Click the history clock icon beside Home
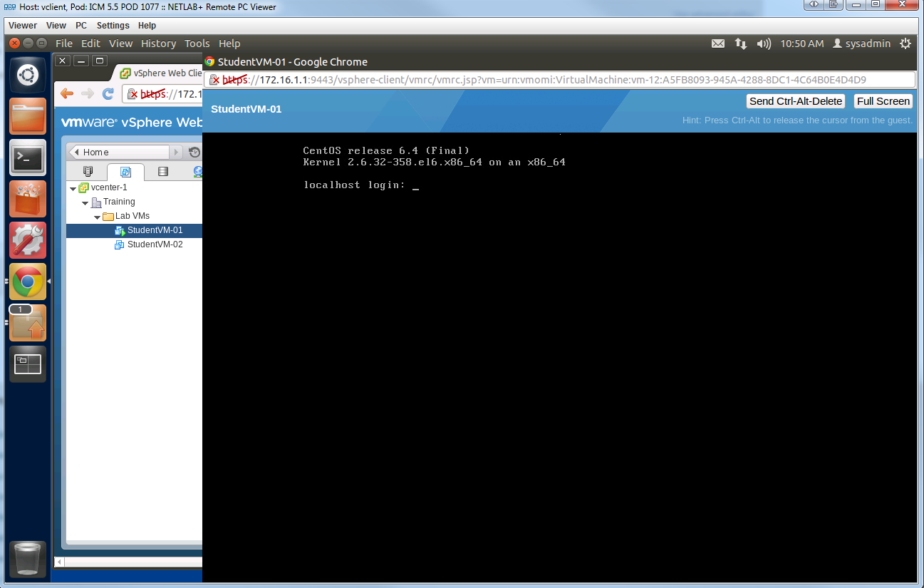 (194, 152)
